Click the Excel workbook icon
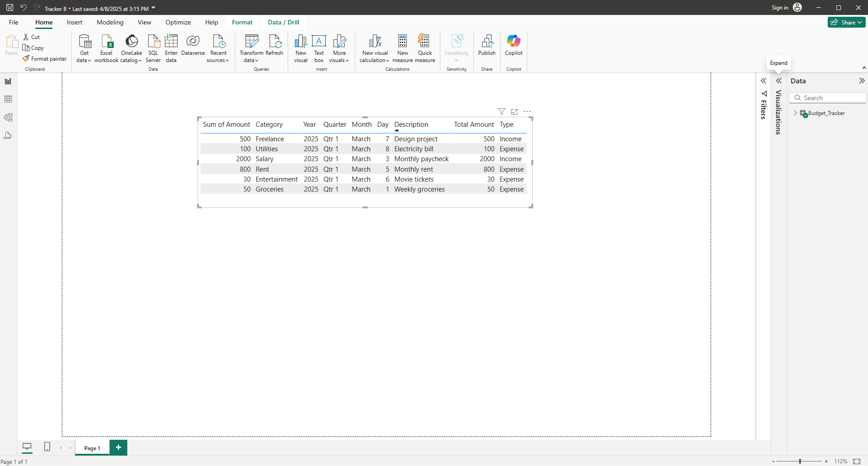This screenshot has width=868, height=466. point(106,42)
